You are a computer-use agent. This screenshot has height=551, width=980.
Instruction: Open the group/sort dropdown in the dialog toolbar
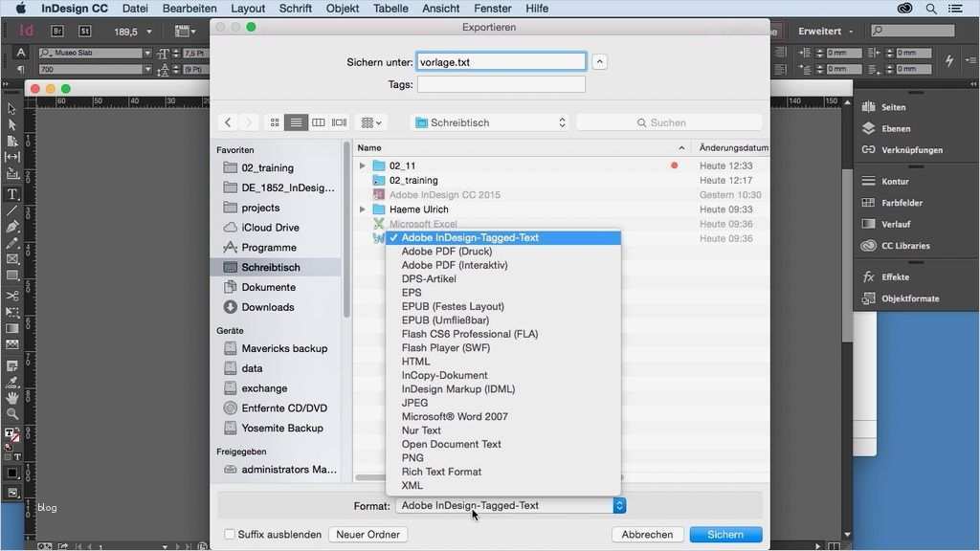368,122
